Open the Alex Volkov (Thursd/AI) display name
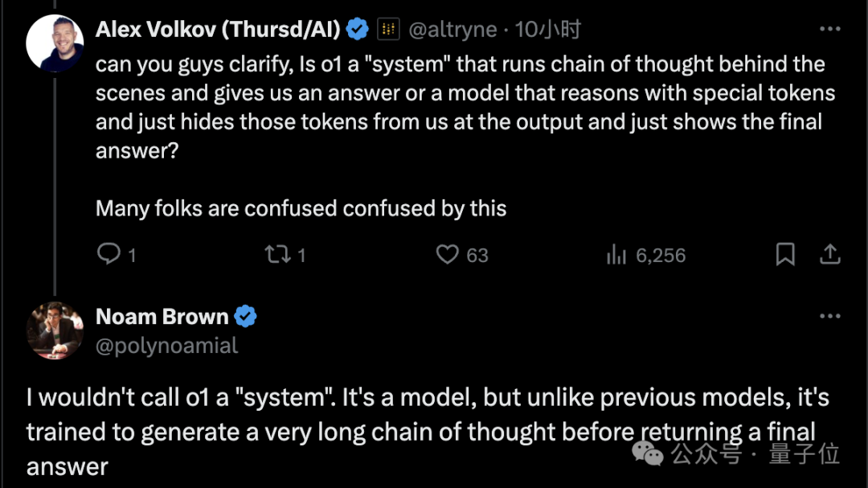This screenshot has height=488, width=868. click(218, 30)
